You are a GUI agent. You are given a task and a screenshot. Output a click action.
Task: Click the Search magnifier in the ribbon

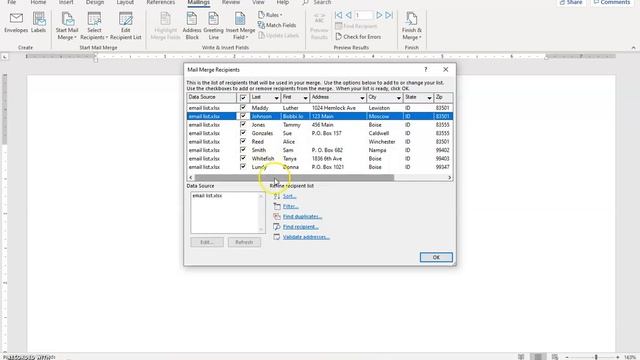305,2
